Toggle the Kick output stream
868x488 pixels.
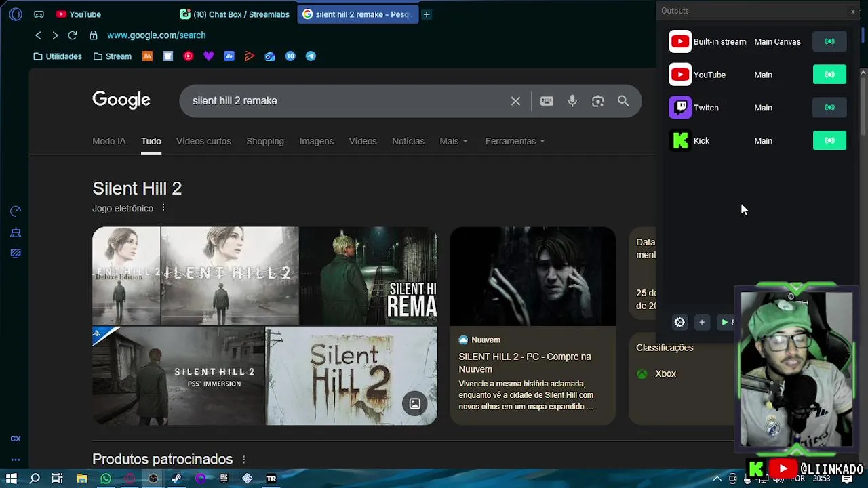(x=829, y=140)
